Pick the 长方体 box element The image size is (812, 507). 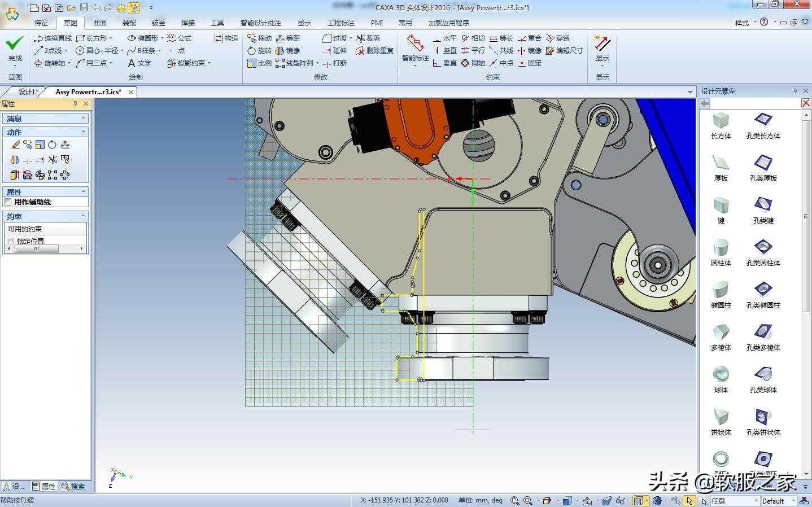[x=721, y=125]
